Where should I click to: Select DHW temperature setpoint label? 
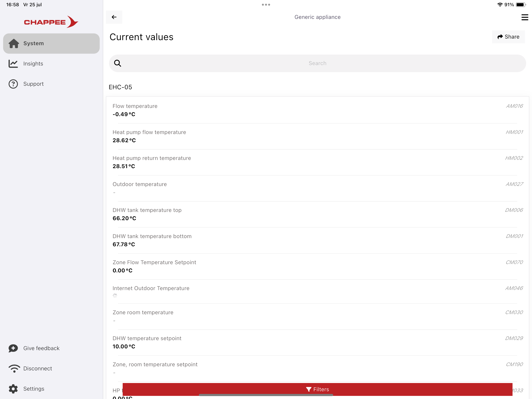147,338
